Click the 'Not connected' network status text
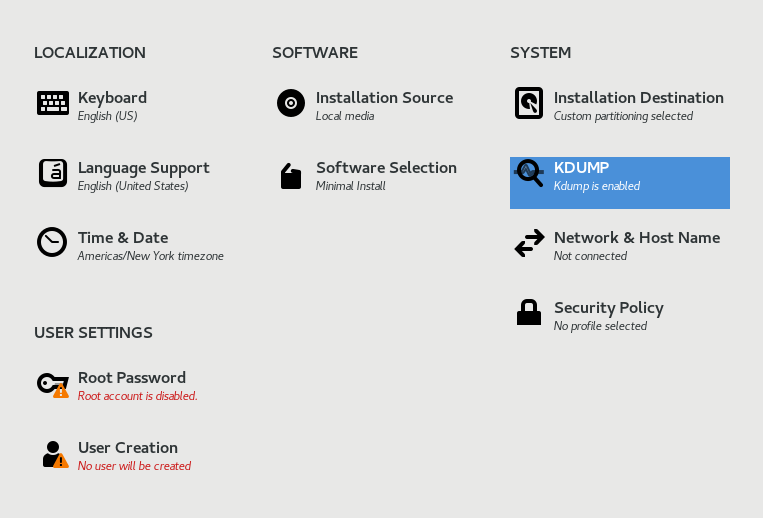This screenshot has width=763, height=518. pos(590,256)
